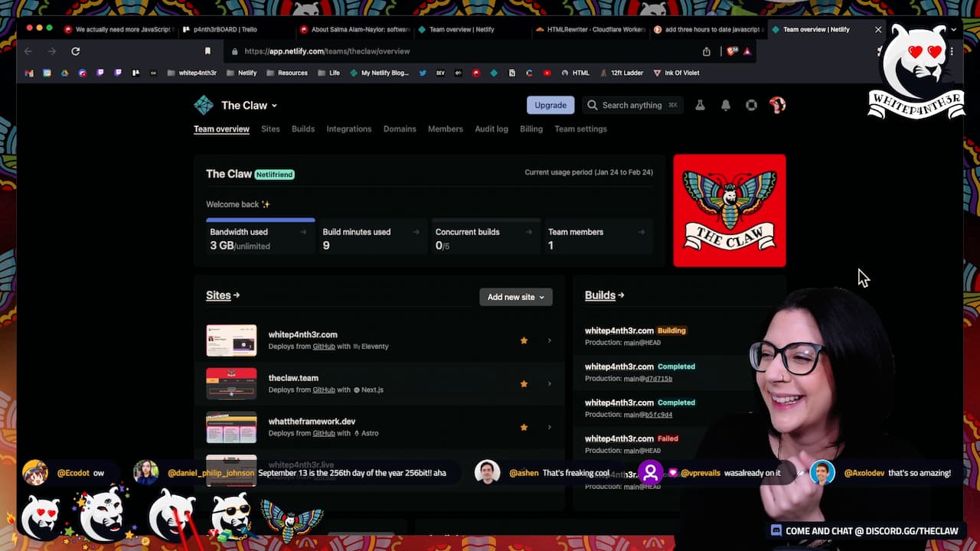Toggle the favorite star for whatthframework.dev
Screen dimensions: 980x551
tap(524, 427)
